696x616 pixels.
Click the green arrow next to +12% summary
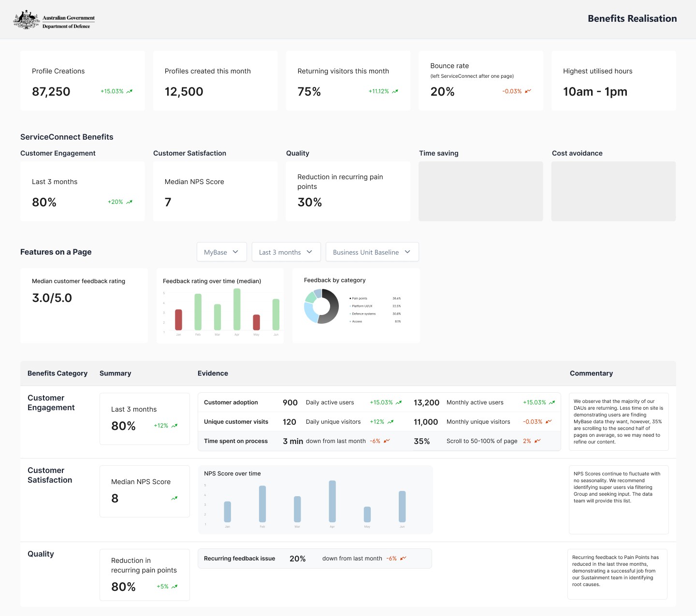click(174, 426)
